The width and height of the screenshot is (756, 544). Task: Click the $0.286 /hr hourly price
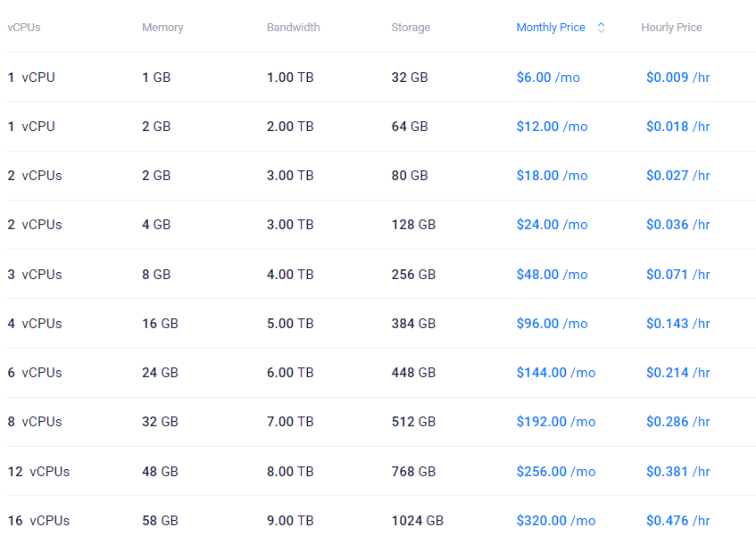pyautogui.click(x=677, y=422)
